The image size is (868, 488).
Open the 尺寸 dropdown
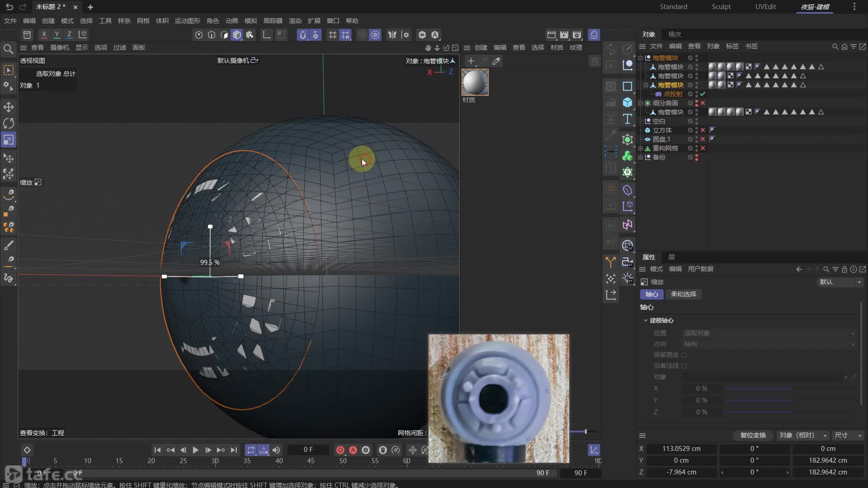click(848, 435)
